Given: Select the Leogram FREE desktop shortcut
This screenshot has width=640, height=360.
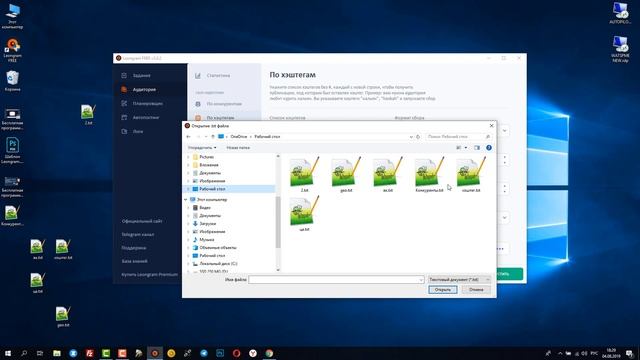Looking at the screenshot, I should coord(12,50).
